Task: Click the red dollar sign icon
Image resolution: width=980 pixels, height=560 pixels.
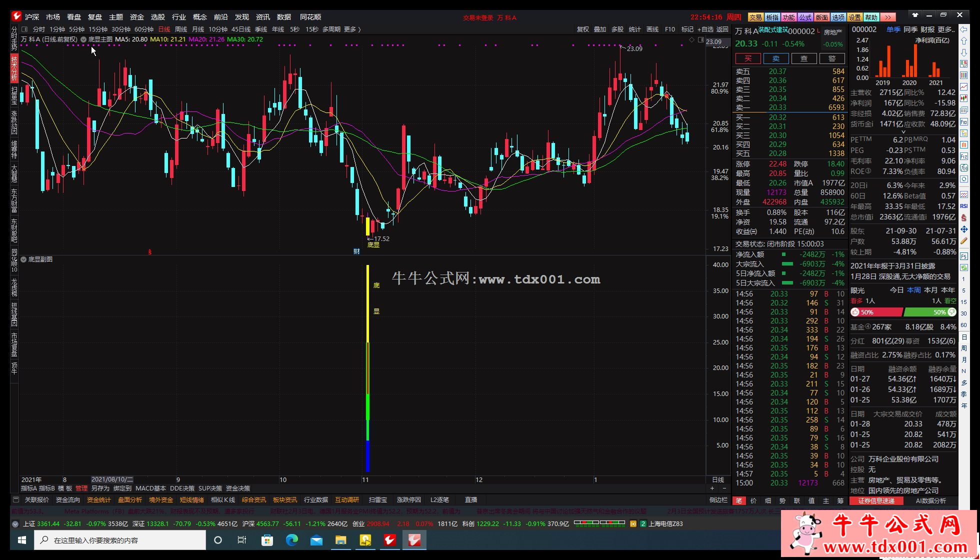Action: tap(963, 217)
